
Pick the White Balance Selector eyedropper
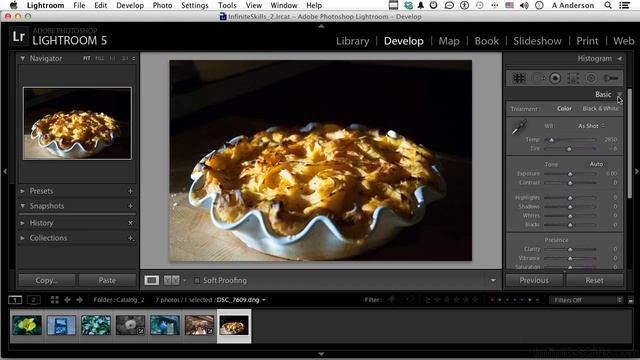[x=519, y=127]
